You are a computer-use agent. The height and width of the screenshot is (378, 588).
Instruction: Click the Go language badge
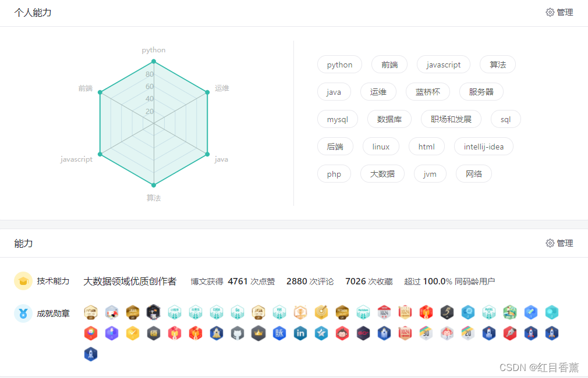[238, 312]
